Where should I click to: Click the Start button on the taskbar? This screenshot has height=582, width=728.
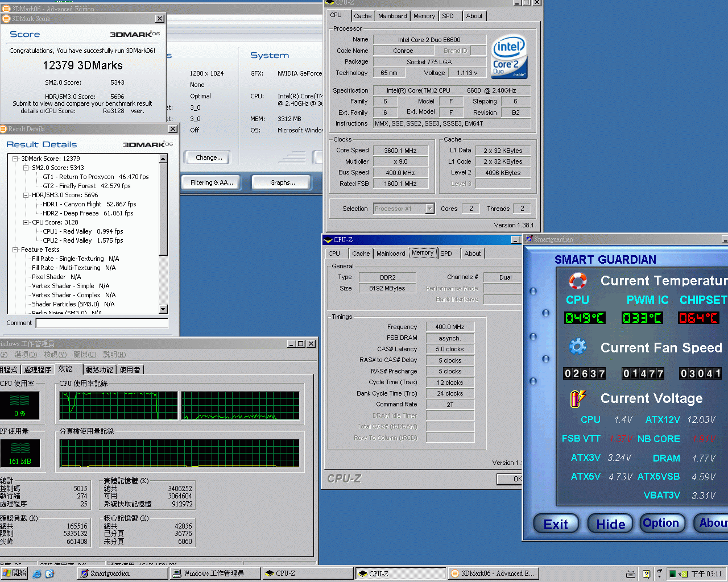coord(14,573)
